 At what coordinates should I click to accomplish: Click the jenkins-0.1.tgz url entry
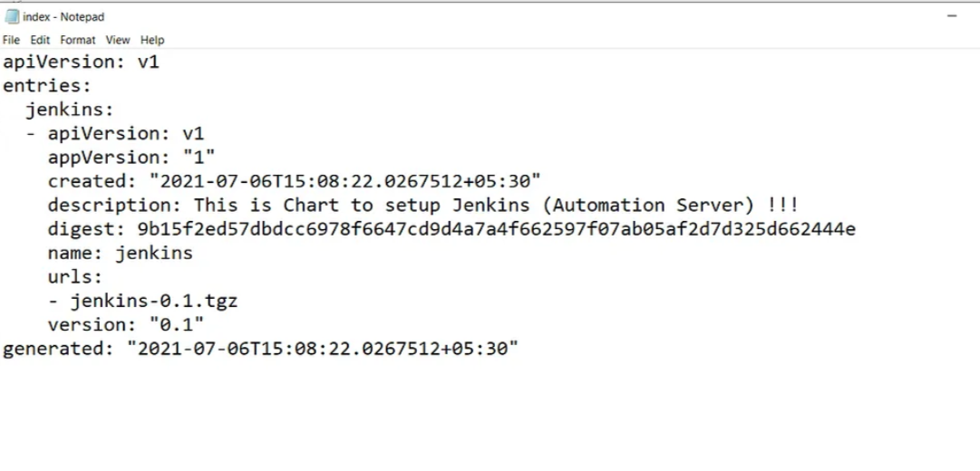(154, 301)
